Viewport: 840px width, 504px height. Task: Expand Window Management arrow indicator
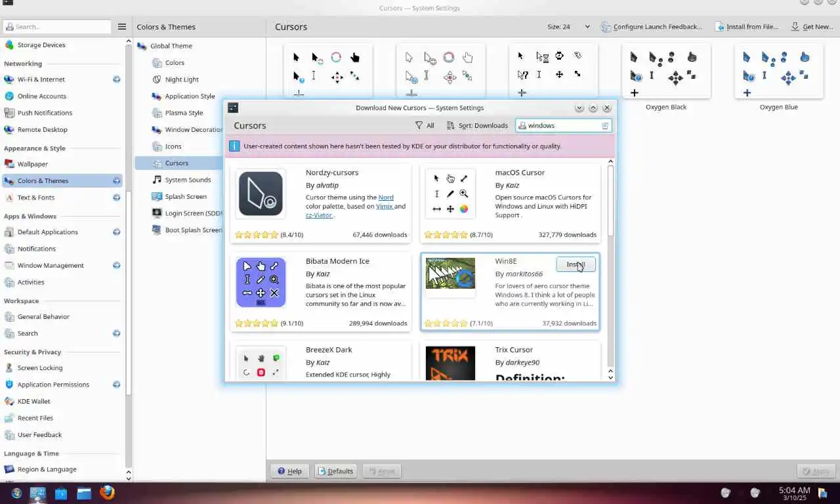click(116, 266)
